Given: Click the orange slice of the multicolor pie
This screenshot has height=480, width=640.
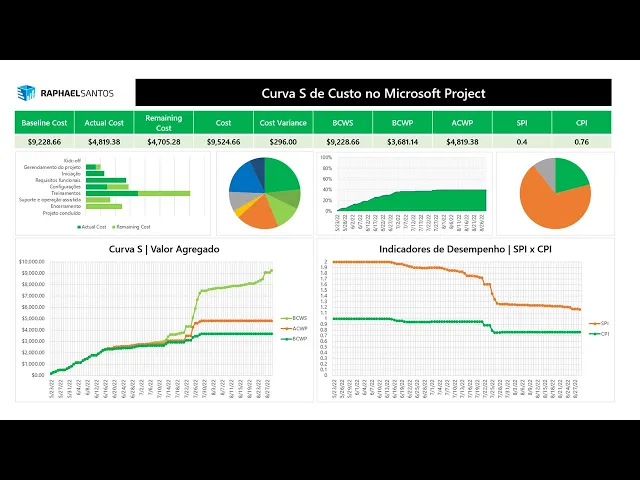Looking at the screenshot, I should (x=258, y=213).
